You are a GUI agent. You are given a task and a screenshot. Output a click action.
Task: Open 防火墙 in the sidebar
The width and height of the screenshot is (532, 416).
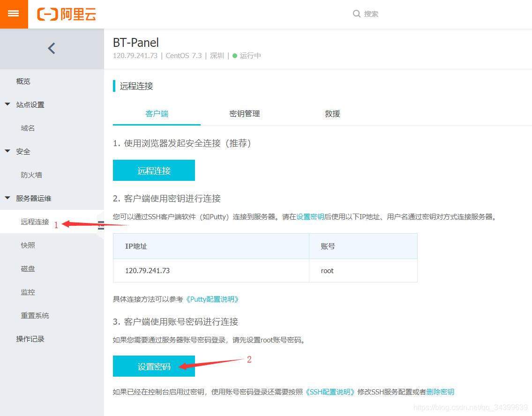tap(31, 175)
